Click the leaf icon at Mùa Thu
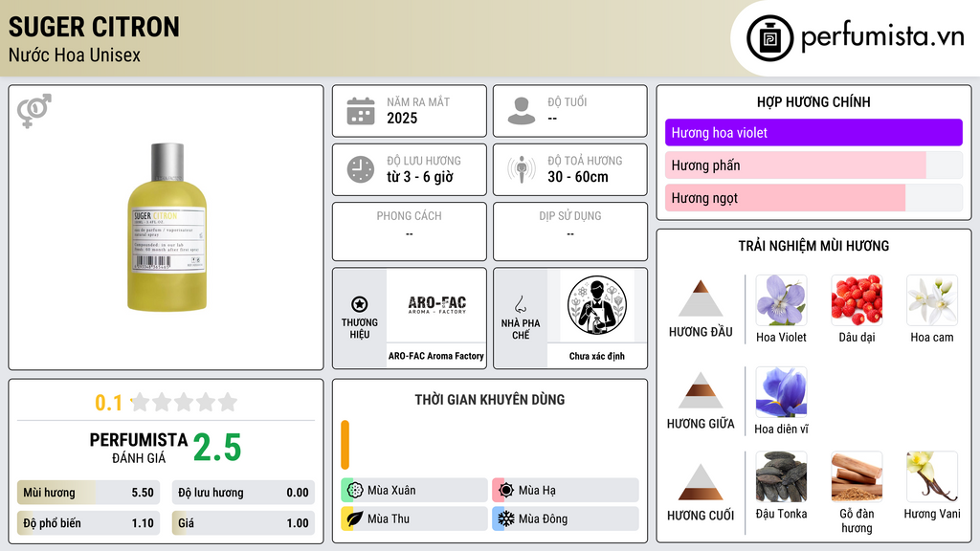The height and width of the screenshot is (551, 980). coord(355,518)
